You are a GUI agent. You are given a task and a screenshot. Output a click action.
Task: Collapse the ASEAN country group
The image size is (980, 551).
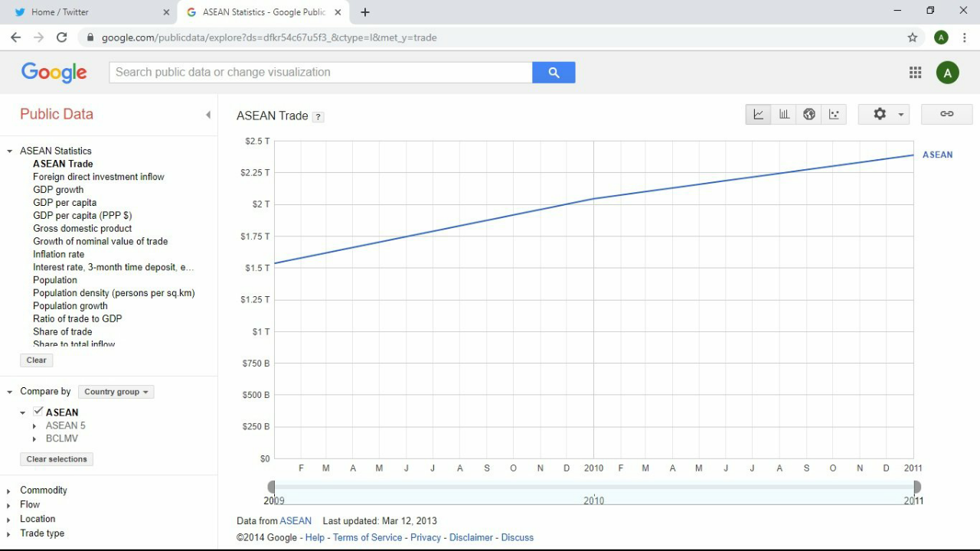(x=23, y=412)
